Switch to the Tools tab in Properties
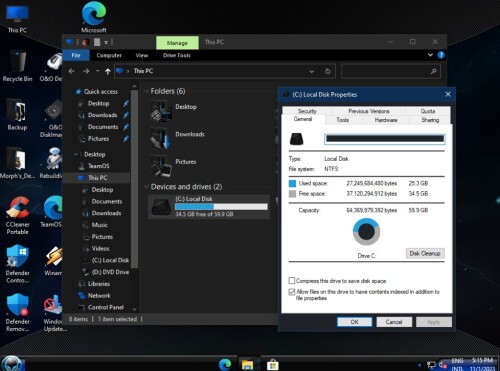Viewport: 500px width, 371px height. pyautogui.click(x=343, y=120)
